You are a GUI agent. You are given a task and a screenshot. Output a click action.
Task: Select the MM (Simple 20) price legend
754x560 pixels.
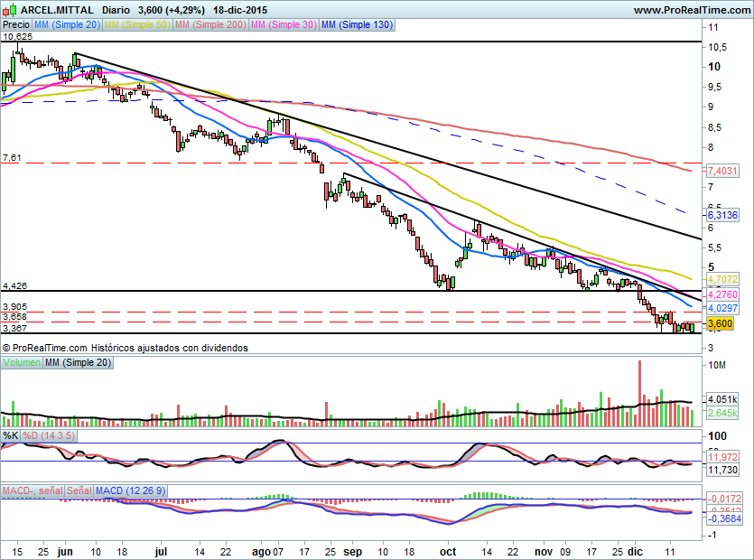pyautogui.click(x=67, y=24)
